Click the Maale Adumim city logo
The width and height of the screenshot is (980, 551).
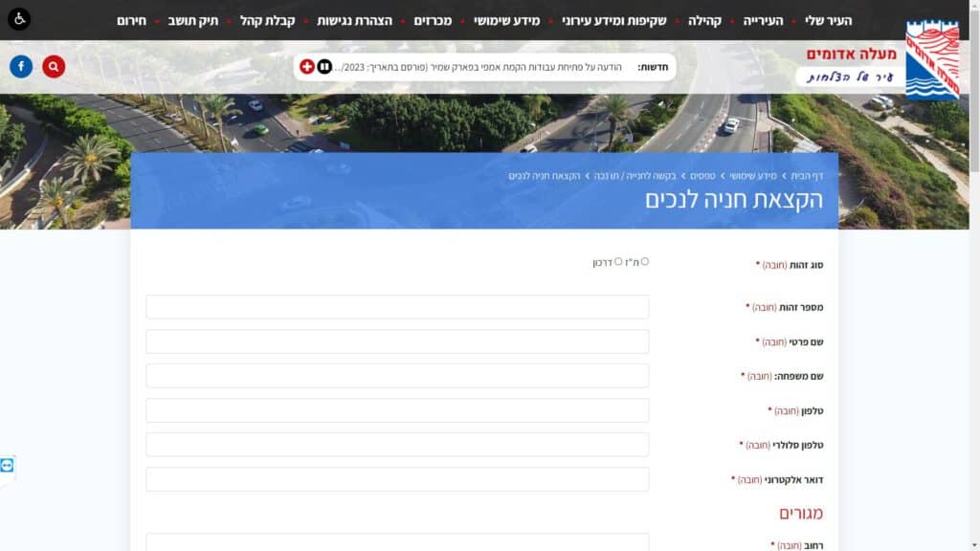932,60
